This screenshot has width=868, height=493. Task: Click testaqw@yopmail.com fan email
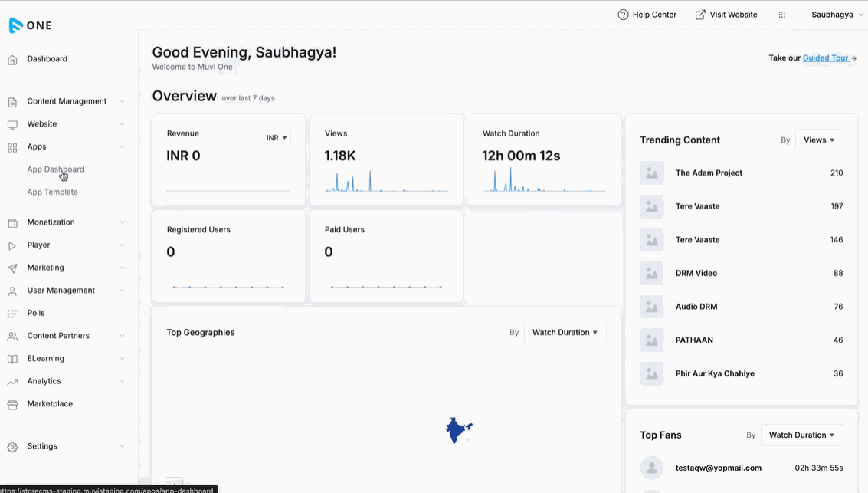(719, 468)
